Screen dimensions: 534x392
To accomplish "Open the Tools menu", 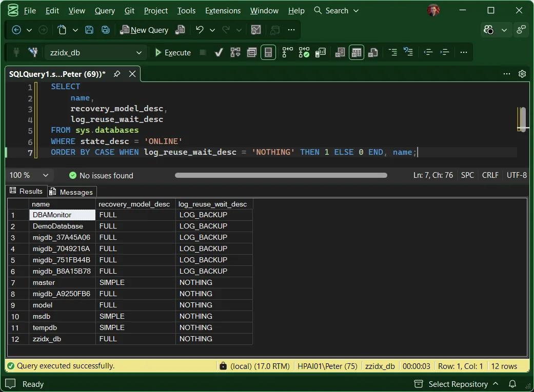I will click(186, 11).
